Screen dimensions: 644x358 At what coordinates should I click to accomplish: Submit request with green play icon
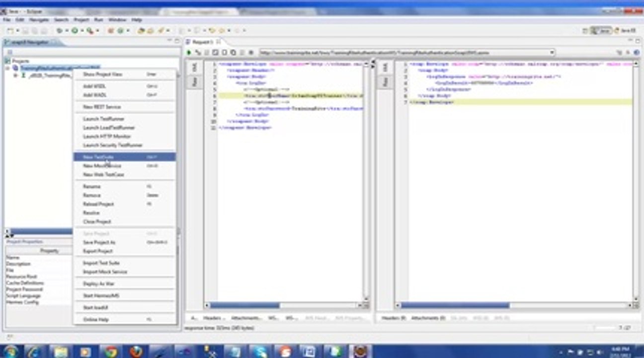(189, 52)
